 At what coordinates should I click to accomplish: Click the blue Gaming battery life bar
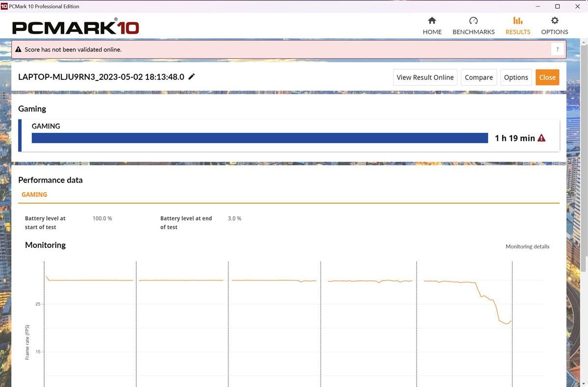pyautogui.click(x=260, y=138)
